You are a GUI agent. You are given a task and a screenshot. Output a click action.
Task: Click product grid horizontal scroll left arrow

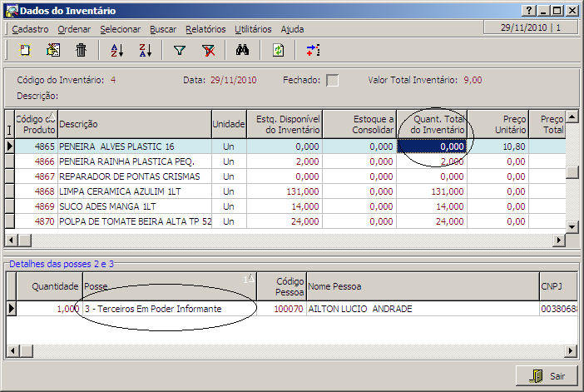[x=11, y=241]
